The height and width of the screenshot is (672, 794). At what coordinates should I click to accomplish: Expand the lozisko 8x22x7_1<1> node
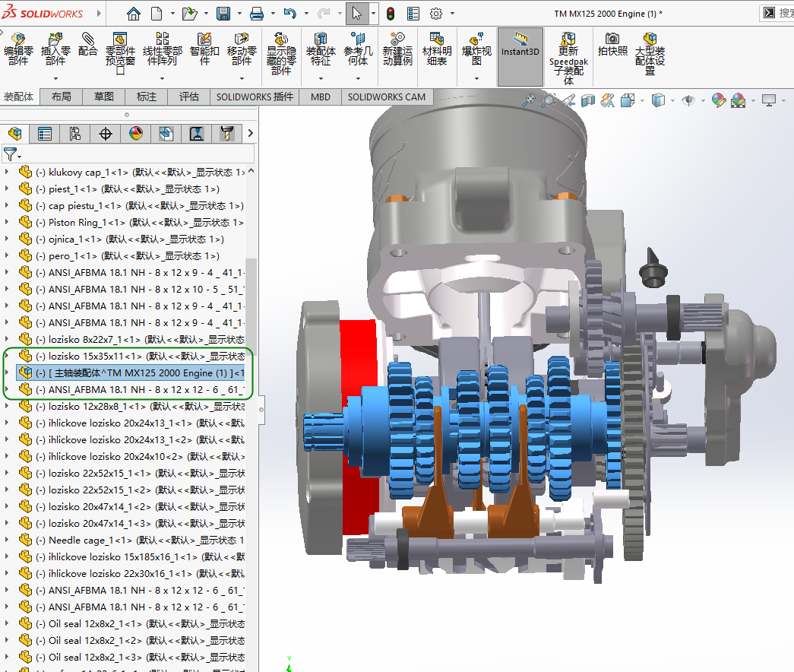coord(7,340)
